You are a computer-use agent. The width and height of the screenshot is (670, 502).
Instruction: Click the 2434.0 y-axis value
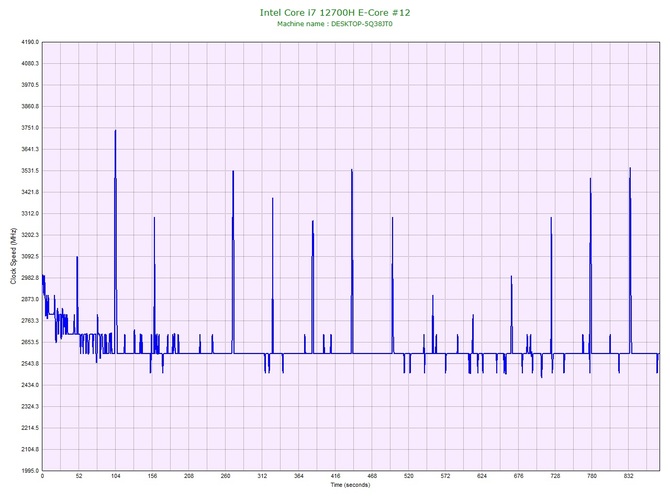30,385
